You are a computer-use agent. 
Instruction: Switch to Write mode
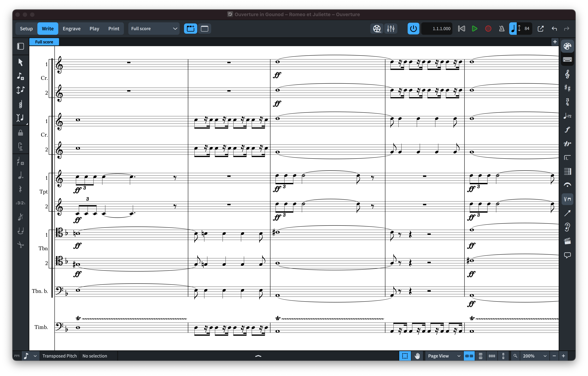(x=48, y=29)
